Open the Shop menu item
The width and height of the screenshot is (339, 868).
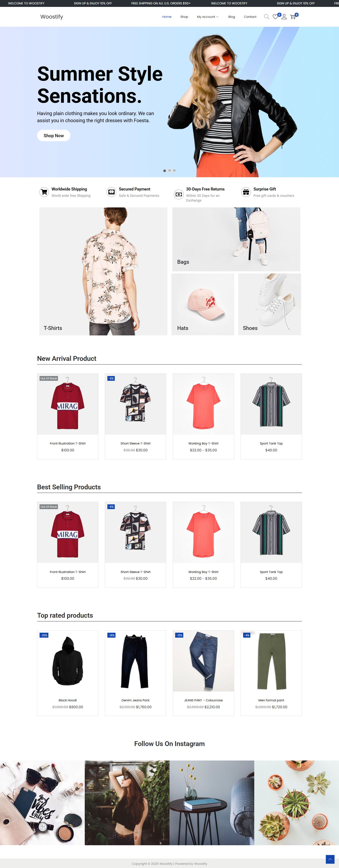point(184,17)
